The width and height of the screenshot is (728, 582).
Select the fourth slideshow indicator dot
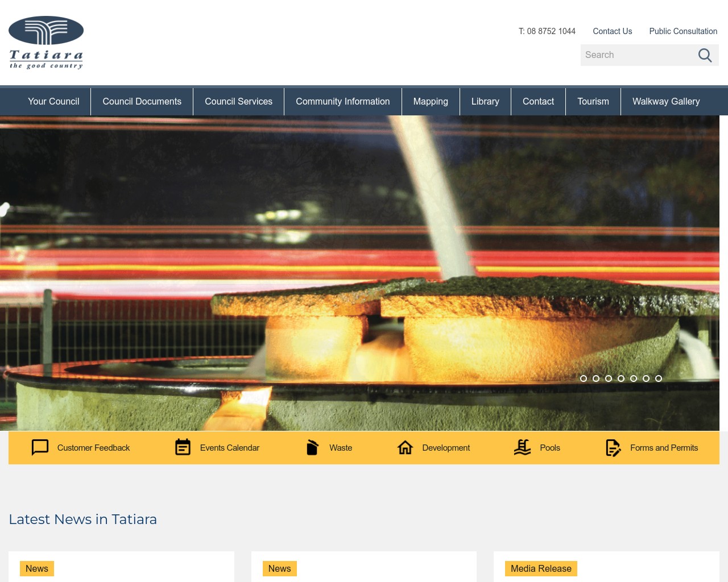[x=621, y=379]
